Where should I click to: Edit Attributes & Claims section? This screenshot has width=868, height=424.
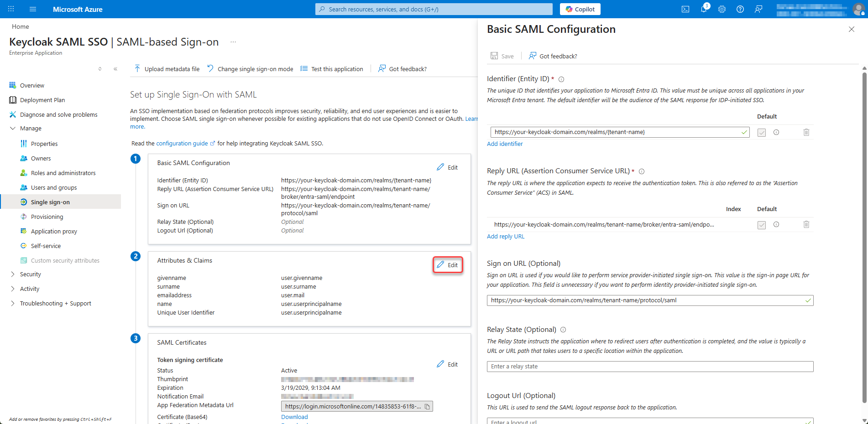coord(448,265)
